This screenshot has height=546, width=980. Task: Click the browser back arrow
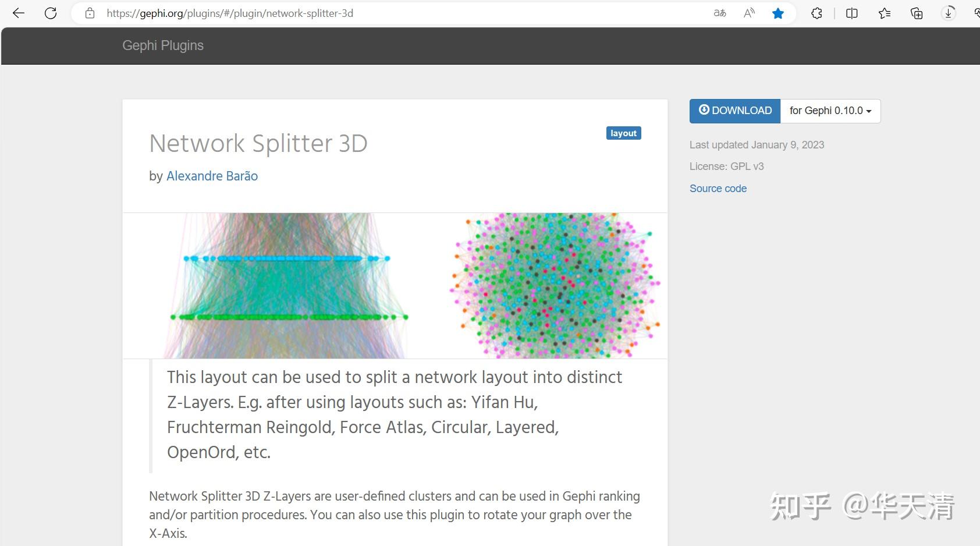(x=19, y=13)
